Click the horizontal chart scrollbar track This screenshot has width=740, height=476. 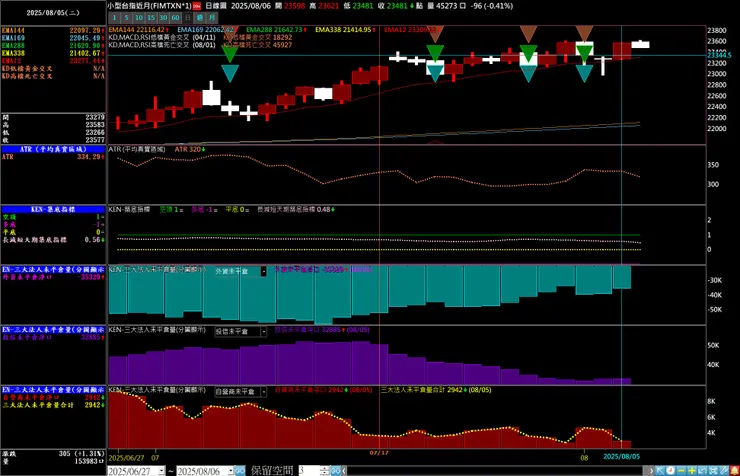click(x=497, y=470)
